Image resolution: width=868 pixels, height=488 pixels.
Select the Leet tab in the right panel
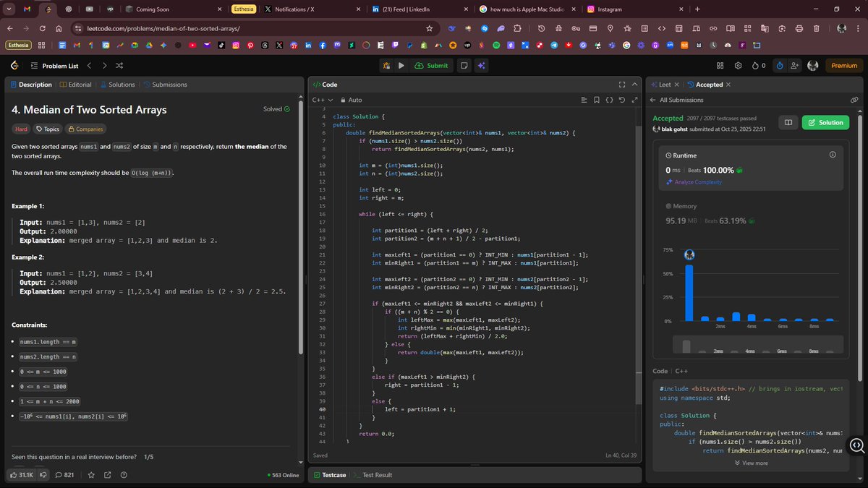(x=660, y=85)
